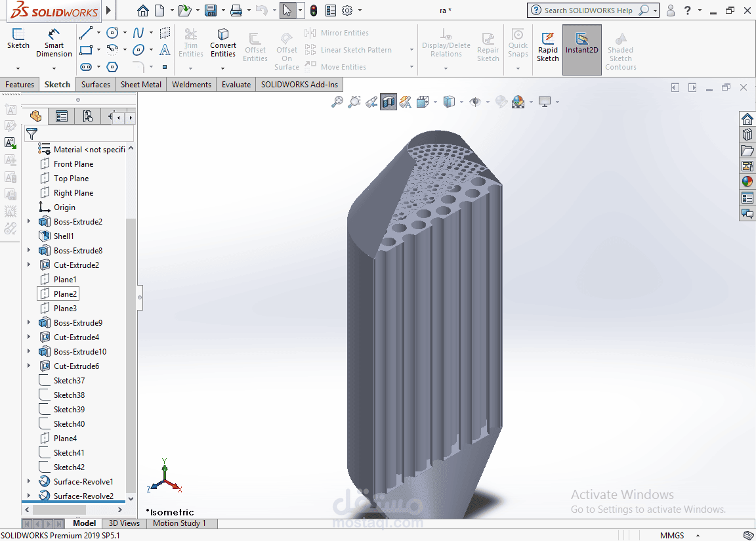Select the Smart Dimension tool
The width and height of the screenshot is (756, 541).
tap(54, 43)
